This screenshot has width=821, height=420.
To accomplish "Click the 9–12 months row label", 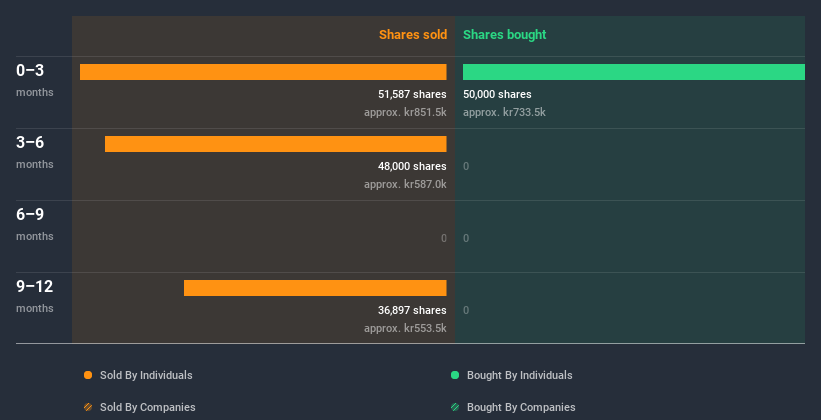I will click(35, 296).
